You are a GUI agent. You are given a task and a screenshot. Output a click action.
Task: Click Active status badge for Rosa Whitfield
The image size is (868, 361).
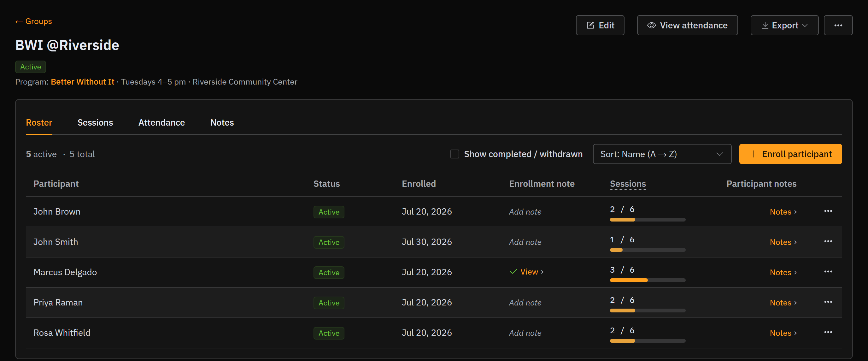point(329,333)
